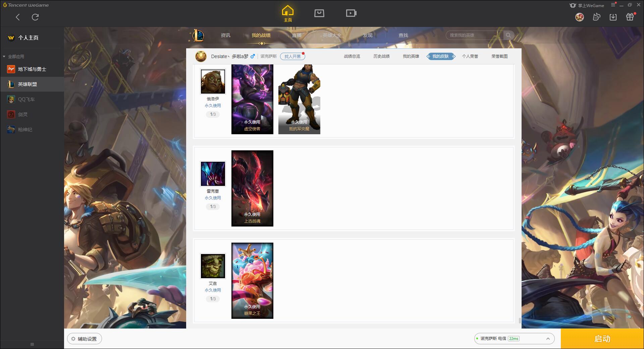
Task: Select QQ飞车 in the sidebar
Action: (x=32, y=99)
